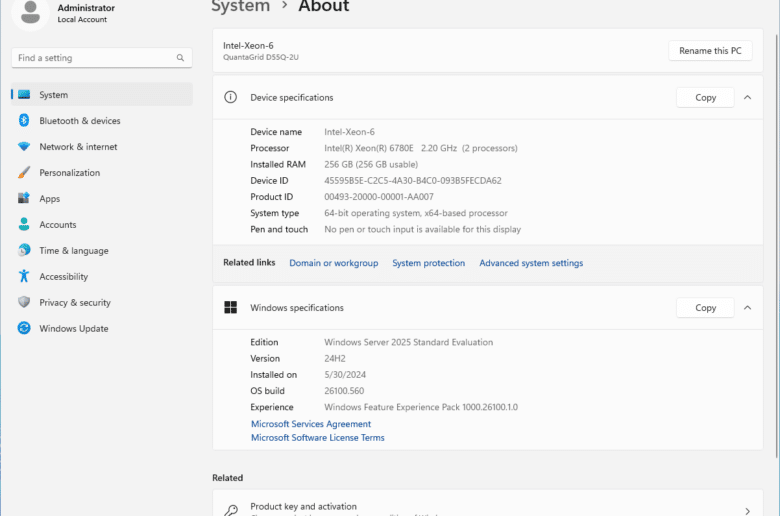
Task: Click the Installed RAM value 256 GB
Action: click(x=371, y=164)
